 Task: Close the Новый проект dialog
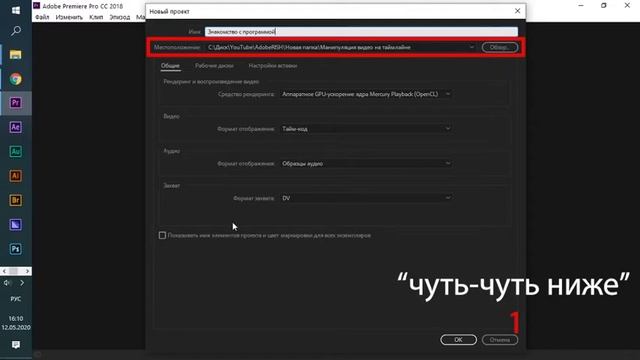517,11
